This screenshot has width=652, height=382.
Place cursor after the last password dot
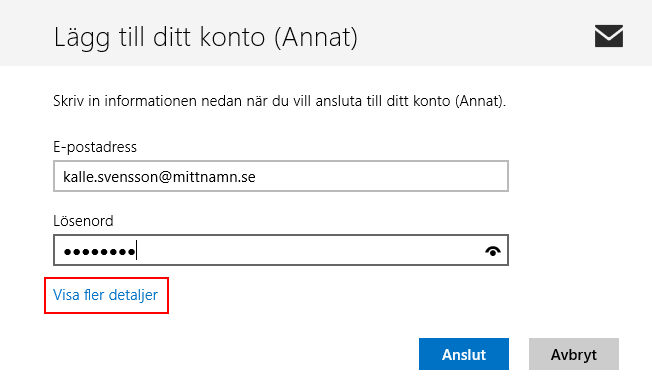137,251
